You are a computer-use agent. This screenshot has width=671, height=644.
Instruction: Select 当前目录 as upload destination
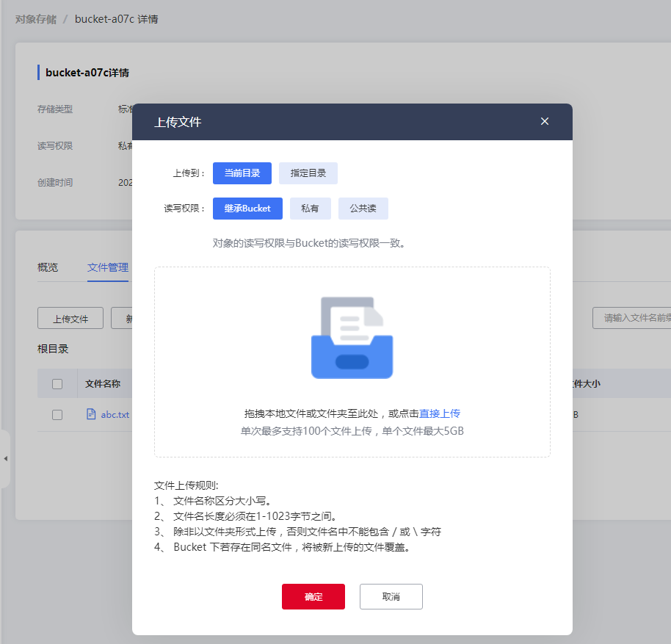242,173
